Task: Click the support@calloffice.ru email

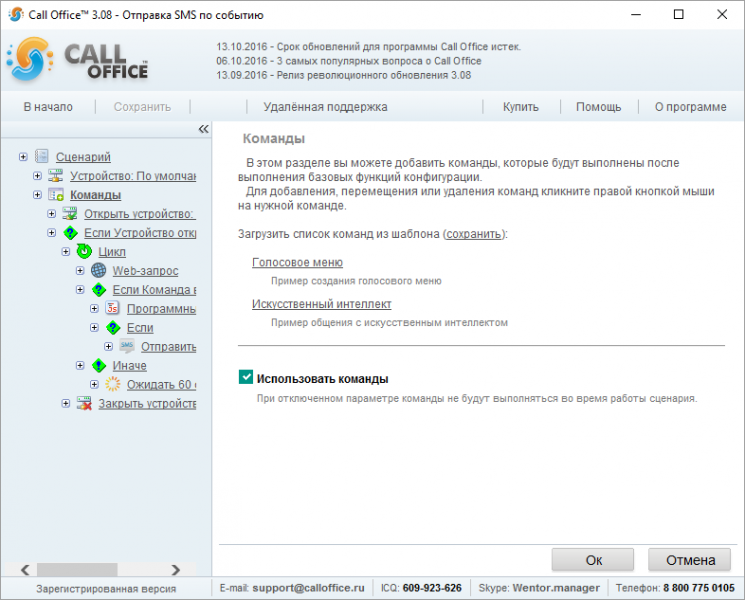Action: pyautogui.click(x=308, y=588)
